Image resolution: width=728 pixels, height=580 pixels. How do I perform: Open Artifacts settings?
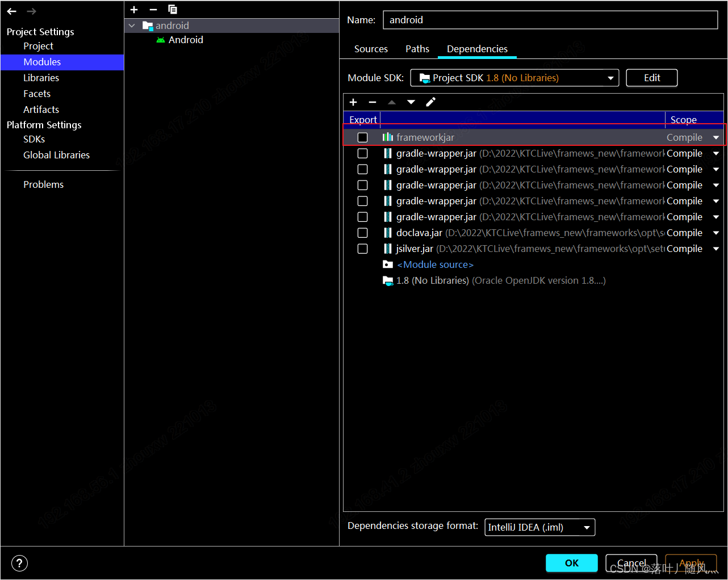(x=41, y=110)
